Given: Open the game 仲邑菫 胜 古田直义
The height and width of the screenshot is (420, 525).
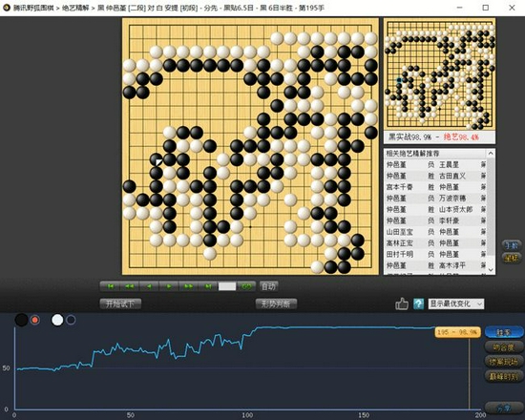Looking at the screenshot, I should [x=435, y=176].
